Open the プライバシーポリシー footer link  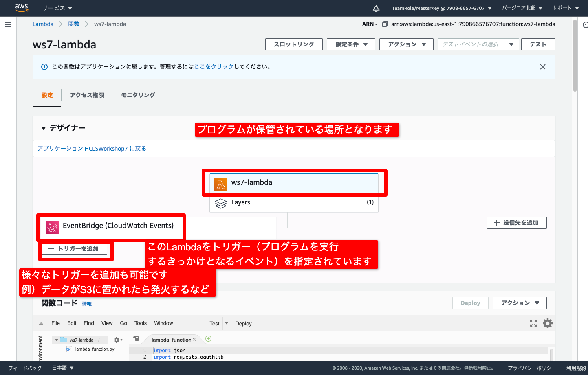point(532,368)
